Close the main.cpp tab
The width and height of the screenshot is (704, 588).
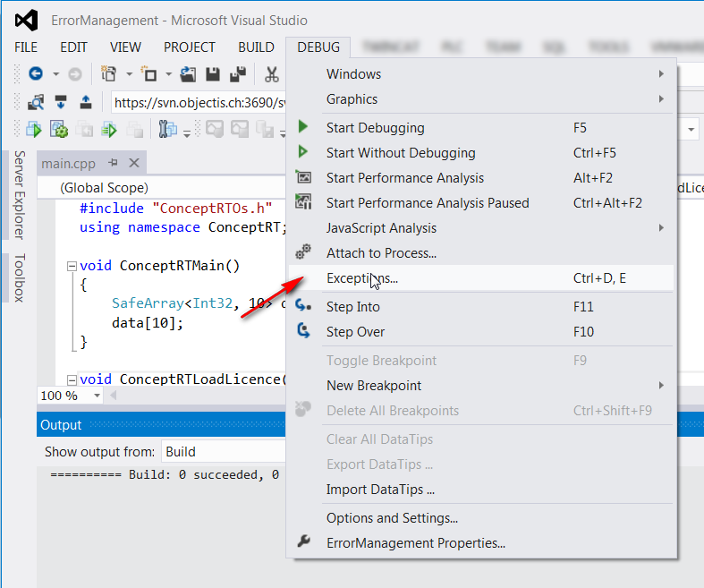(134, 163)
